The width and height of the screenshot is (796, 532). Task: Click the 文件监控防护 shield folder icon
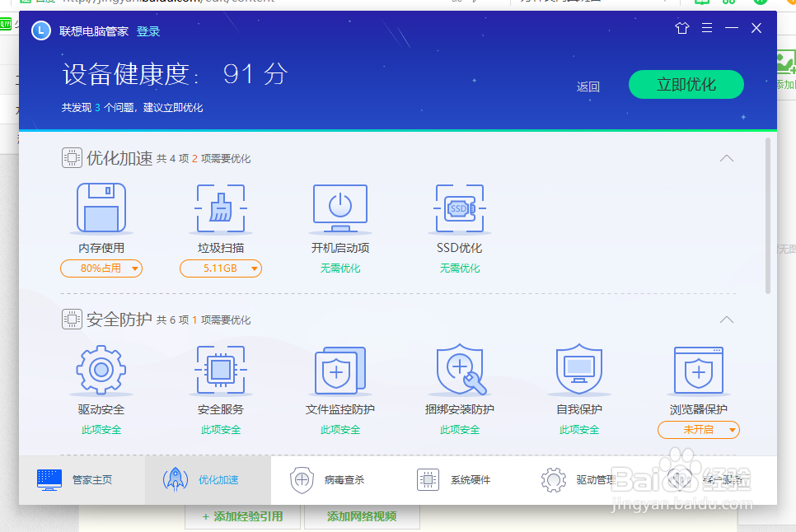[340, 371]
